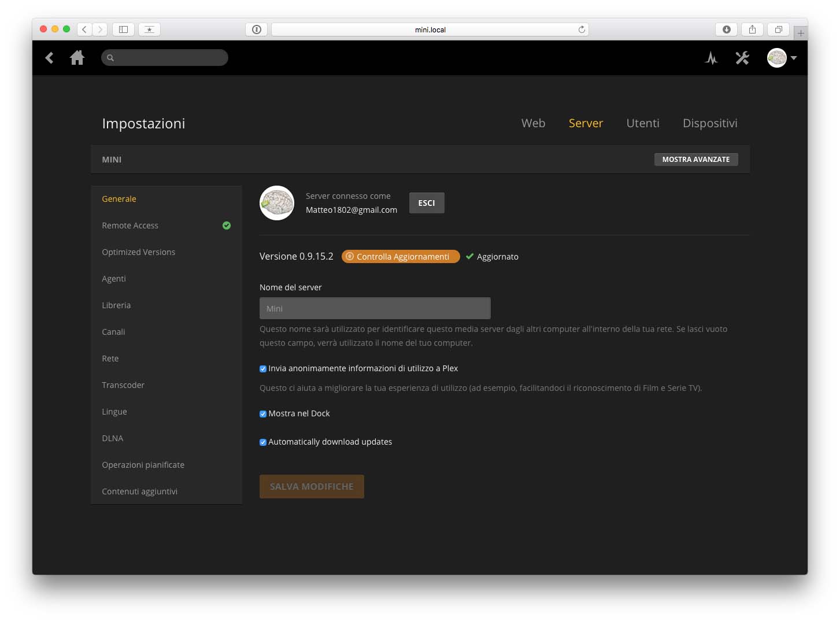This screenshot has height=621, width=840.
Task: Click the MINI server heading
Action: coord(112,160)
